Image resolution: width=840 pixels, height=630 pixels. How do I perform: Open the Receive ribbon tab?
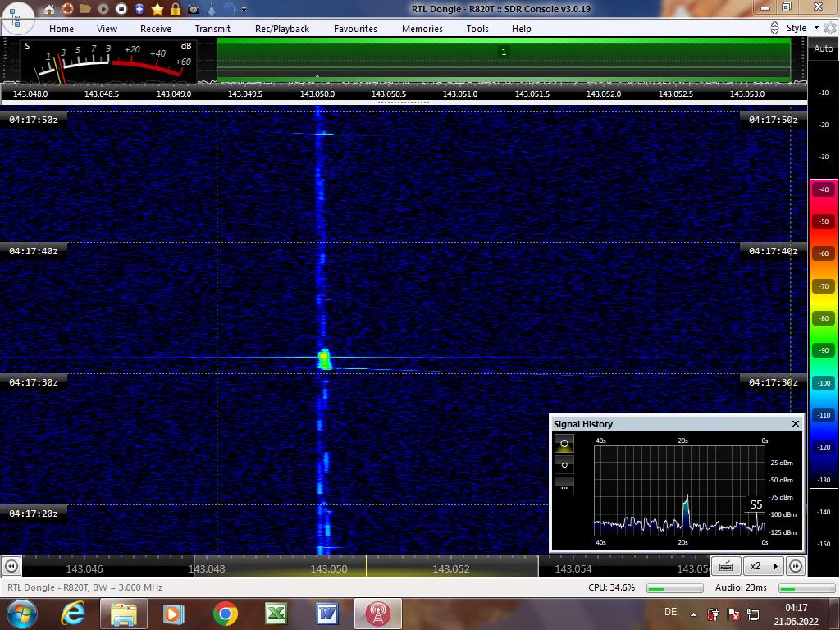coord(156,29)
